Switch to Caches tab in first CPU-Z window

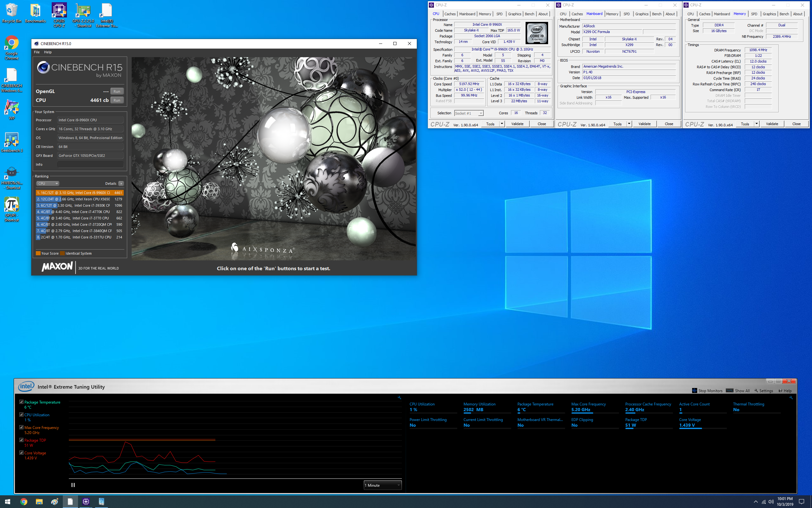(x=450, y=14)
